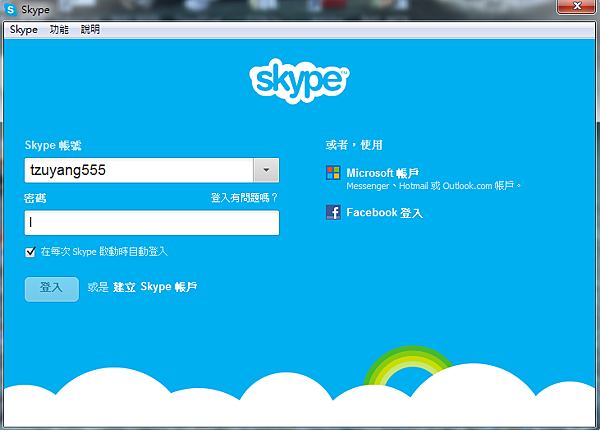Image resolution: width=600 pixels, height=430 pixels.
Task: Click the Facebook logo icon
Action: [x=333, y=212]
